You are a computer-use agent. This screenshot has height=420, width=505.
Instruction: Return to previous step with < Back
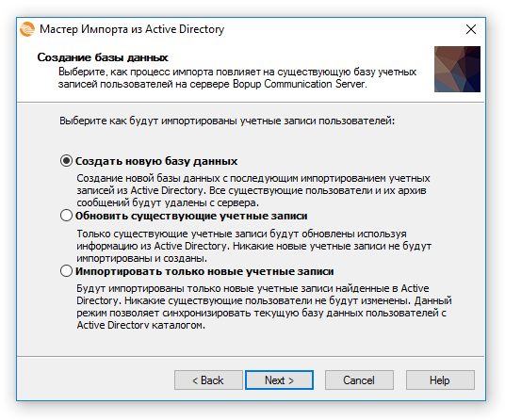click(208, 380)
